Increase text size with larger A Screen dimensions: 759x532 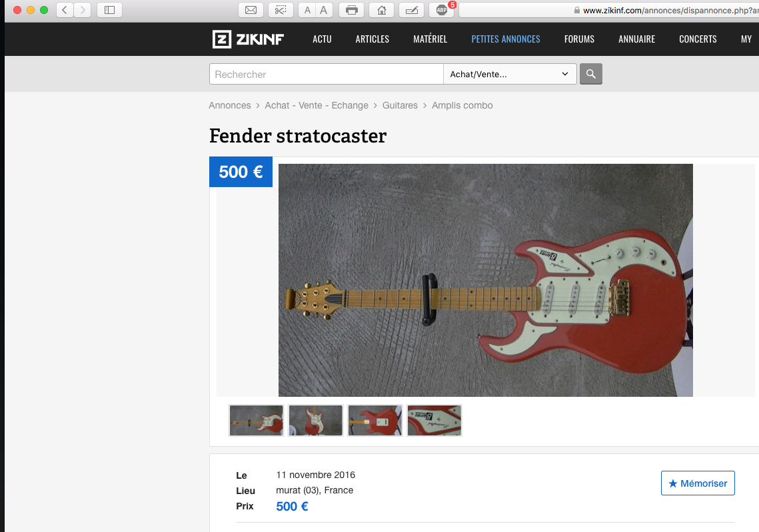tap(324, 10)
